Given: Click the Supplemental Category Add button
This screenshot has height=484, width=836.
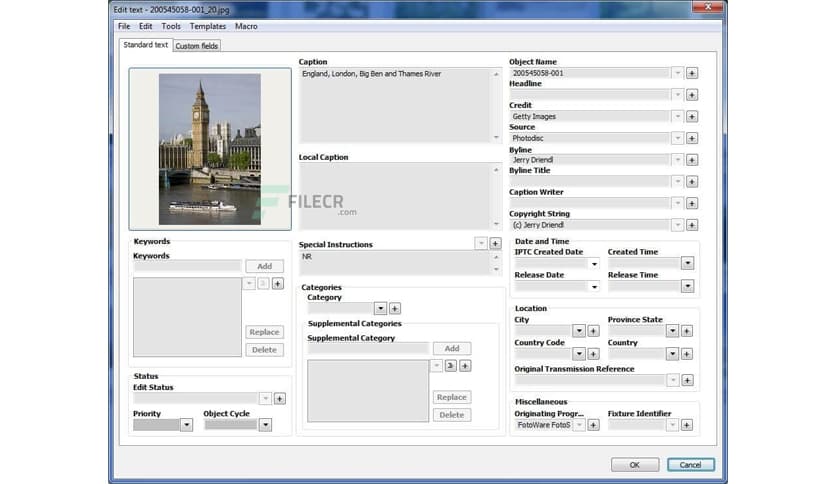Looking at the screenshot, I should point(452,348).
